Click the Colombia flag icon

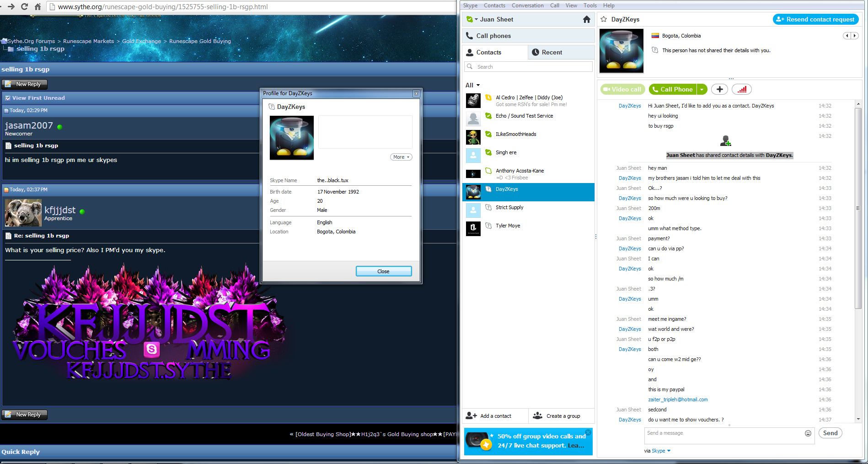click(x=655, y=35)
